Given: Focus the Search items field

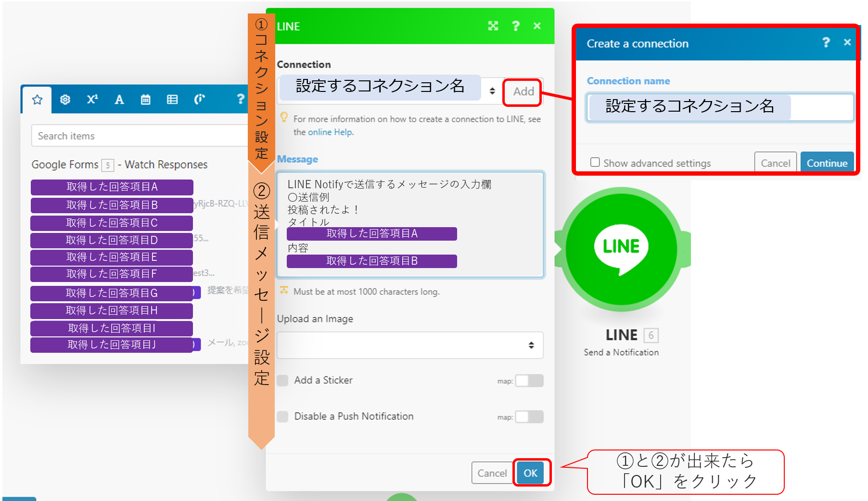Looking at the screenshot, I should (140, 136).
